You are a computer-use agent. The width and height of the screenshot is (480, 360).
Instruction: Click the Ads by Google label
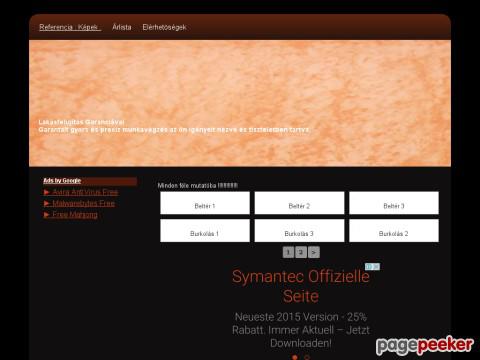(62, 181)
